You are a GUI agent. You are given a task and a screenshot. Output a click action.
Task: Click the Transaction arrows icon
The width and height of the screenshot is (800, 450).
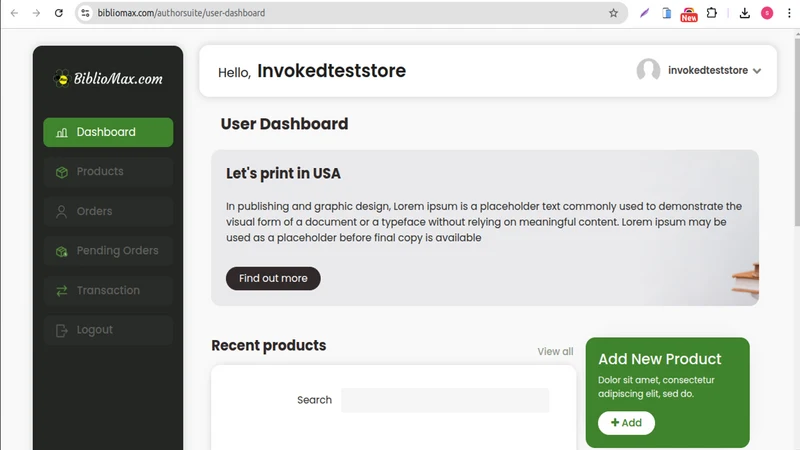point(62,291)
